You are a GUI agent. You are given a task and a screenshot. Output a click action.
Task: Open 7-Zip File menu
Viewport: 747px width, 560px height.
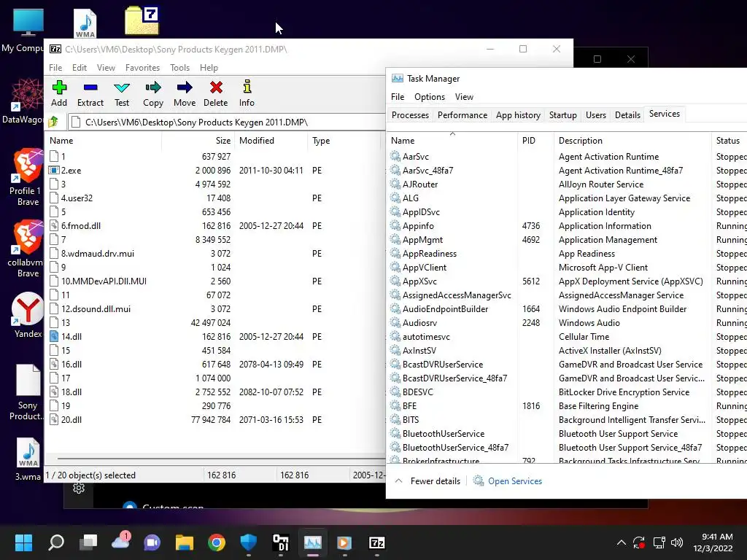tap(55, 68)
